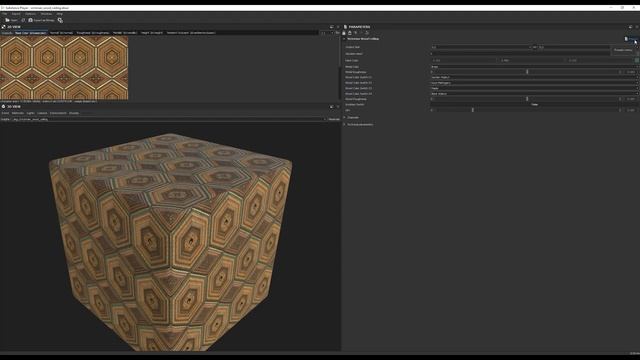Switch to the Roughness output tab
Screen dimensions: 640x360
point(93,33)
